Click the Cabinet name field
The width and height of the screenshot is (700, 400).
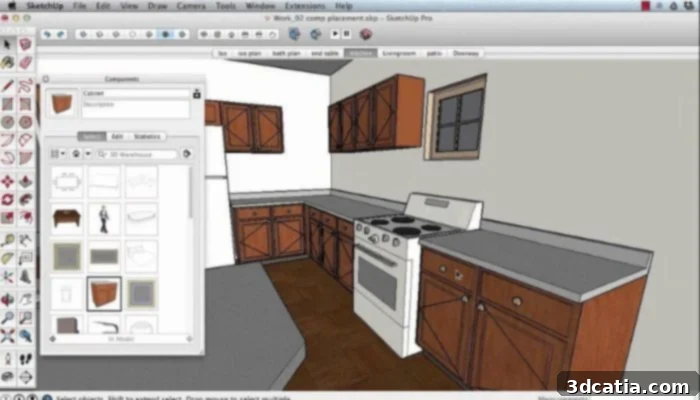tap(136, 93)
